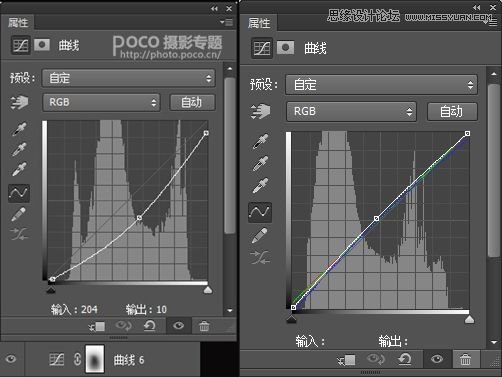Close the left properties panel
Screen dimensions: 502x377
[x=229, y=9]
